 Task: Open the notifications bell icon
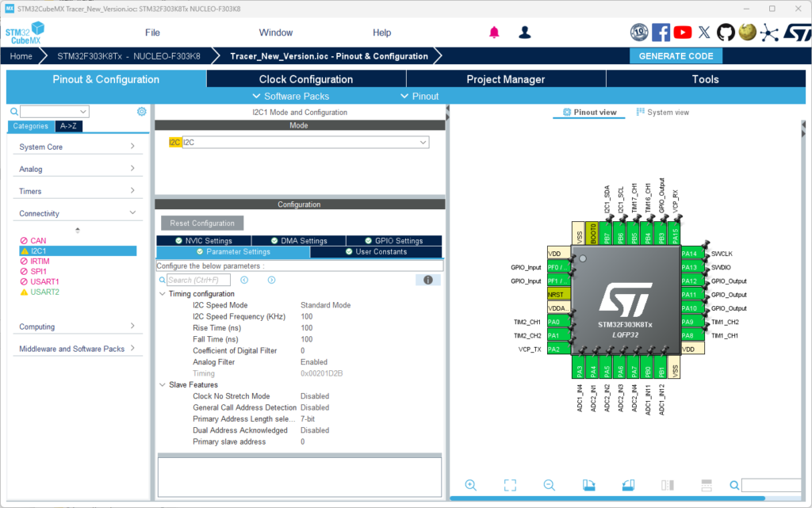pyautogui.click(x=494, y=32)
